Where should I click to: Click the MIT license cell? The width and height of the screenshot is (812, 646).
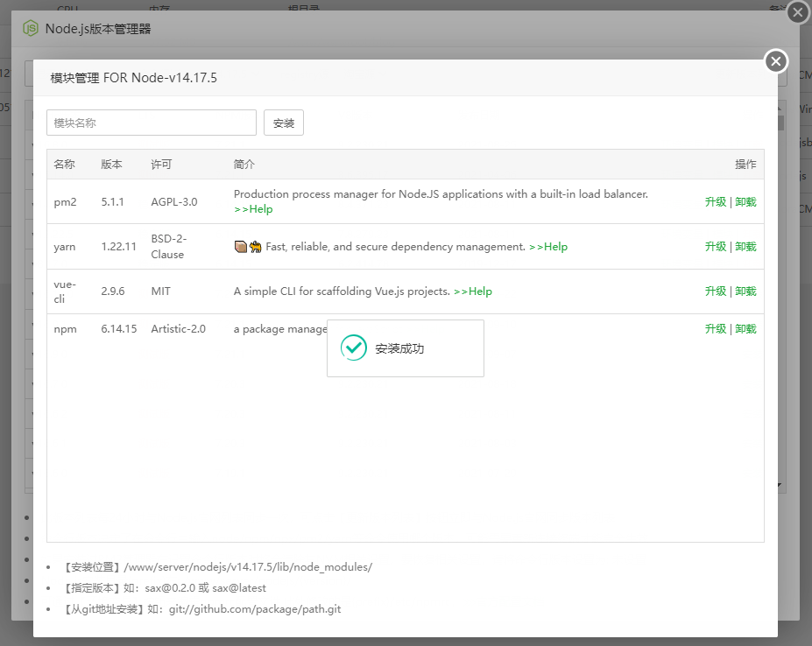160,291
